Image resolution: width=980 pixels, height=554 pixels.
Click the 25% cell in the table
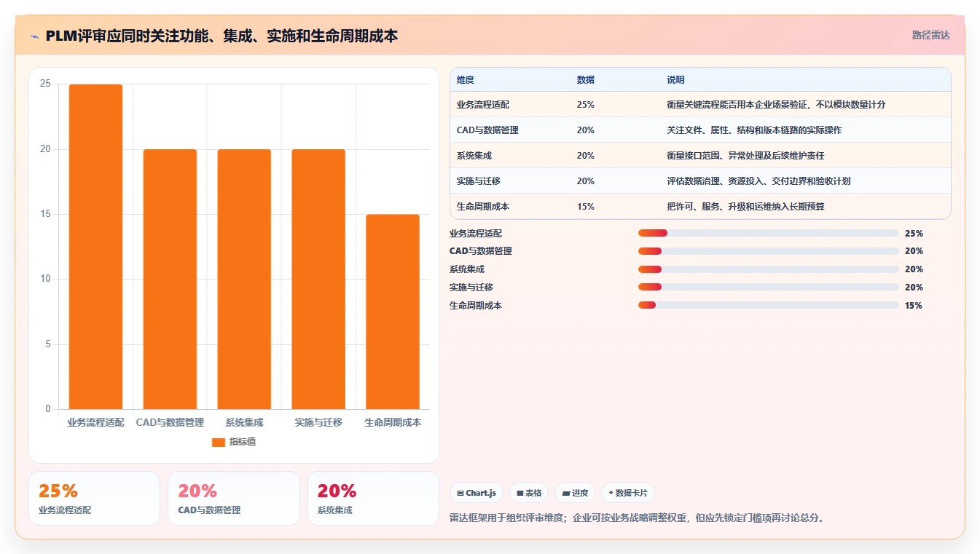585,105
